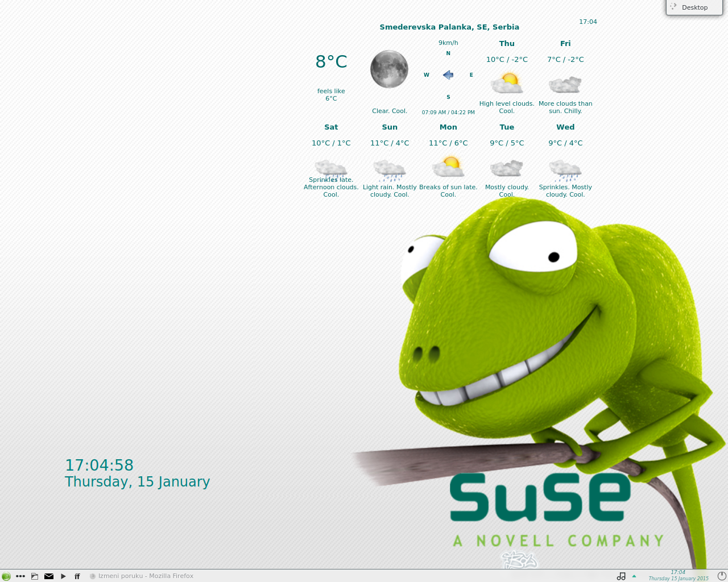
Task: Click 'Sprinkles. Mostly cloudy. Cool.' description
Action: tap(565, 191)
